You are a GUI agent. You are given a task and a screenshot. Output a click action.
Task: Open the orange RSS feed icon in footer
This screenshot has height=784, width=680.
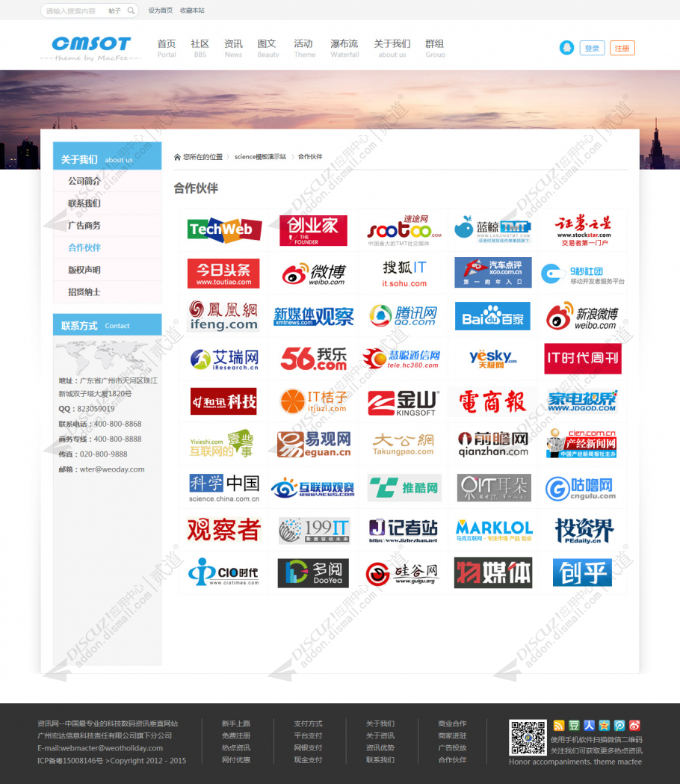(559, 726)
